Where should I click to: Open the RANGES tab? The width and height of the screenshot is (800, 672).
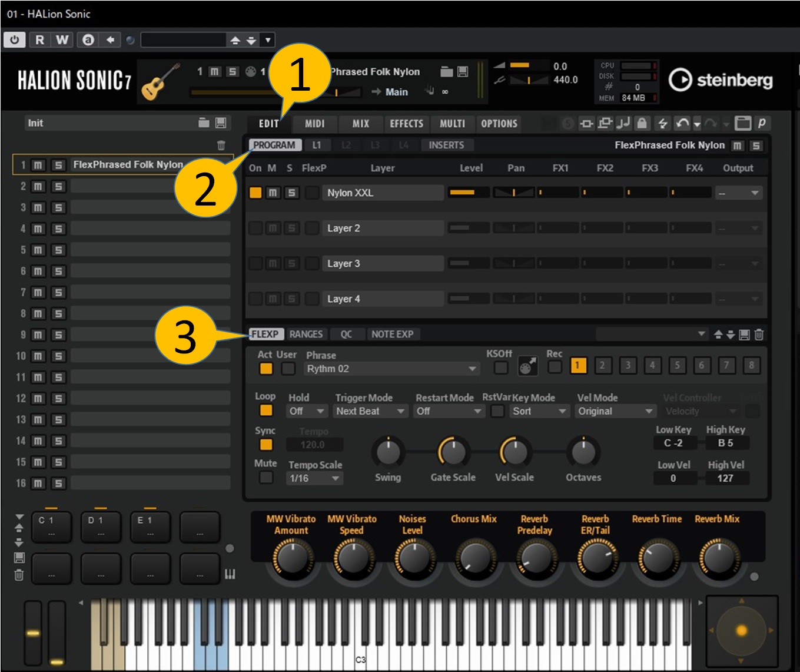tap(306, 334)
